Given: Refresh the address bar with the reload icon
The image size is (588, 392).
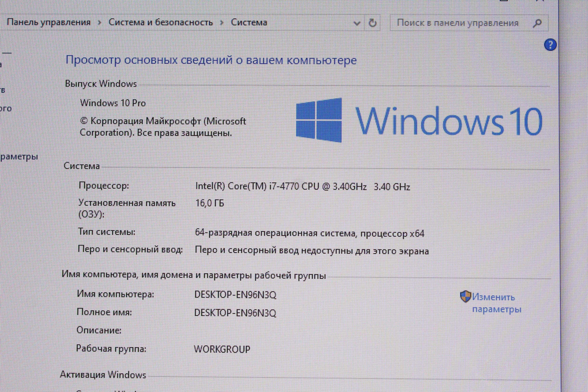Looking at the screenshot, I should tap(373, 23).
